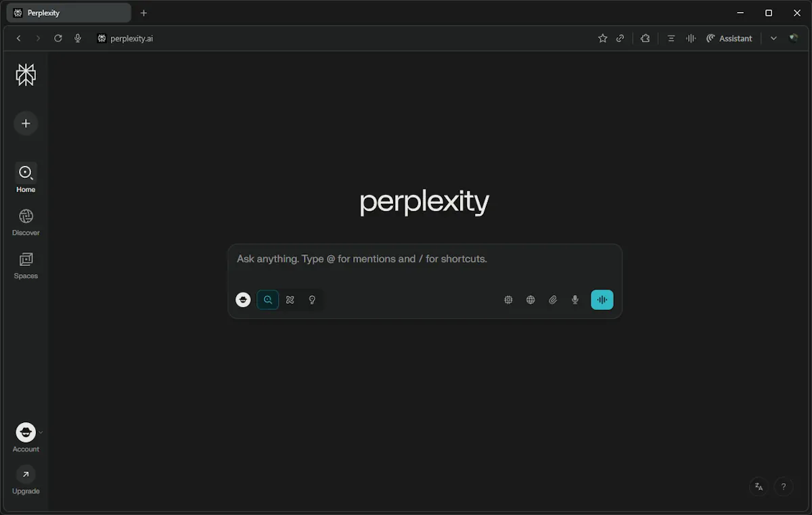
Task: Start dictation with search box microphone
Action: pos(575,300)
